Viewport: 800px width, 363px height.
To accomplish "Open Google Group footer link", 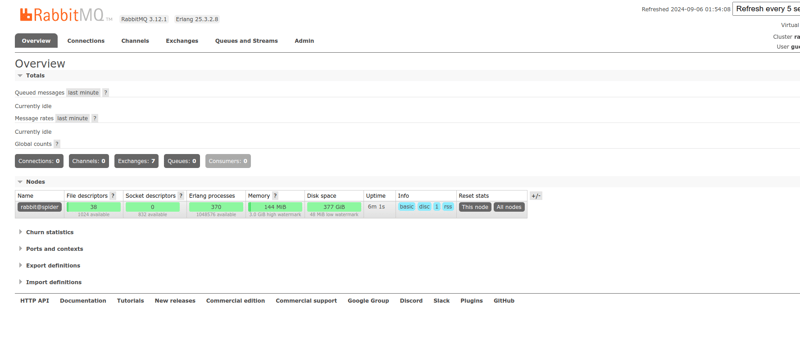I will 368,301.
